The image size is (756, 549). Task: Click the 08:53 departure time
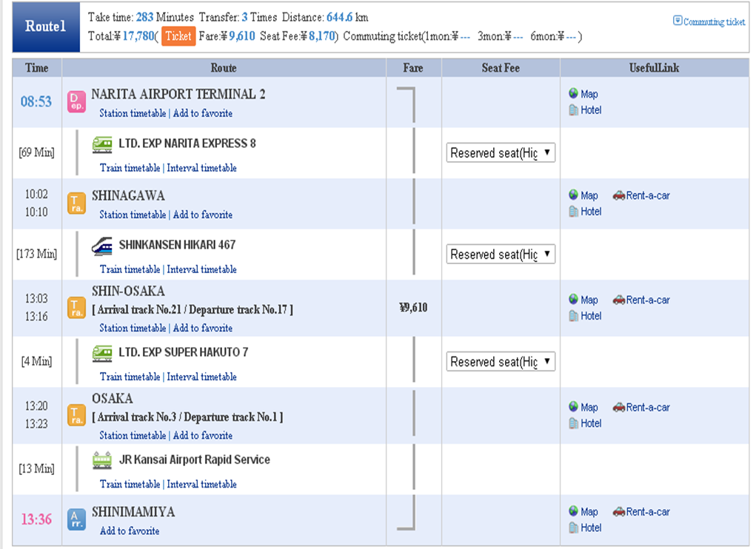tap(36, 101)
